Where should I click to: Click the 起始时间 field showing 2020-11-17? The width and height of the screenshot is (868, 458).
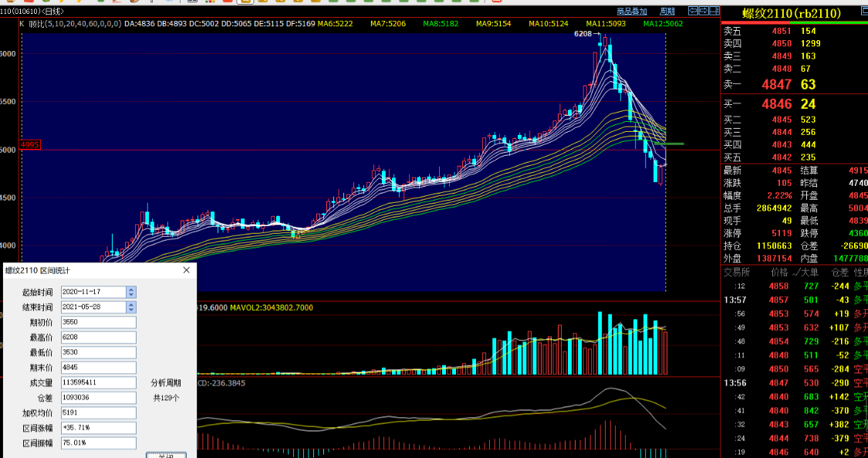pos(93,292)
